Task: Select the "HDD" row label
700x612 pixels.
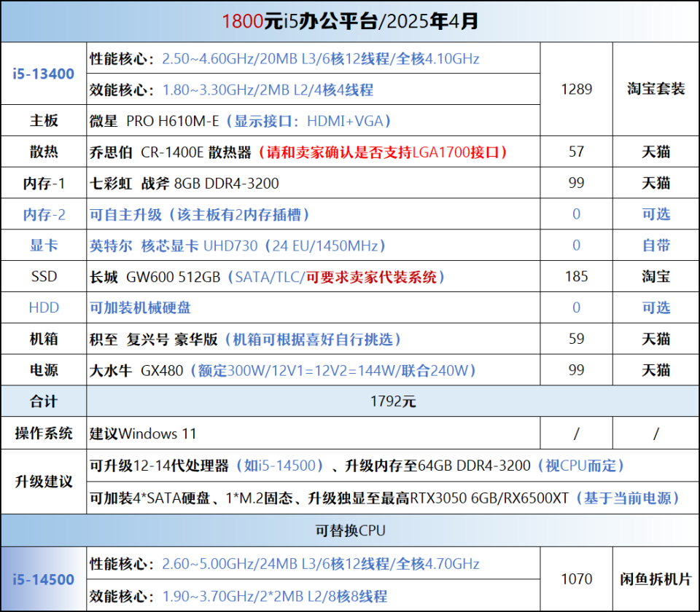Action: (43, 307)
